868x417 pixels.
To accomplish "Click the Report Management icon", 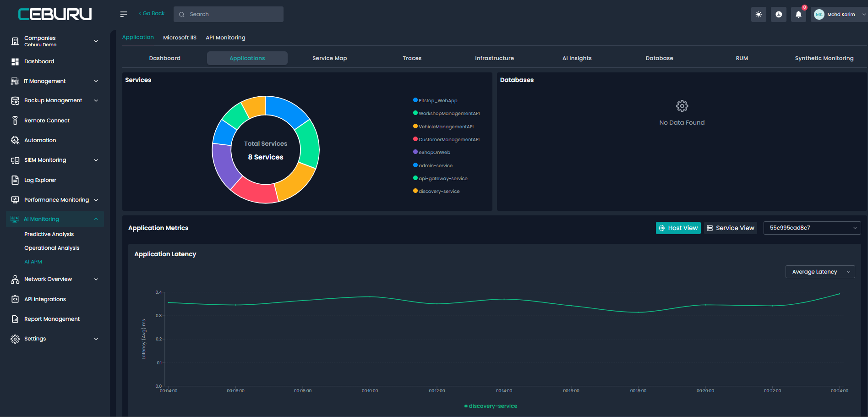I will 15,319.
